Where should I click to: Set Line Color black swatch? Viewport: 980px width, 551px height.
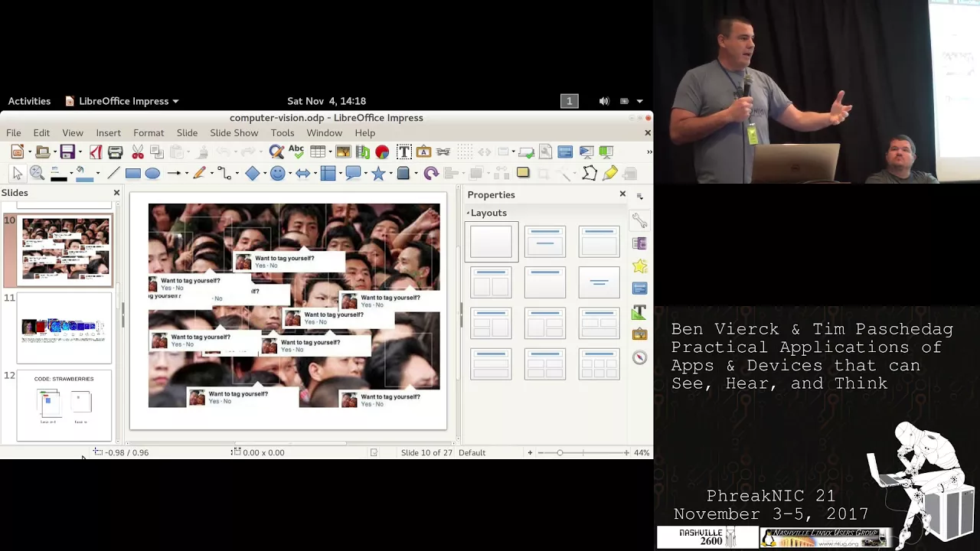pos(59,174)
